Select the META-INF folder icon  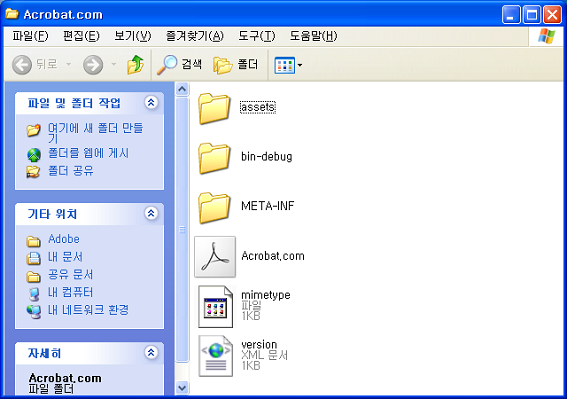(214, 207)
